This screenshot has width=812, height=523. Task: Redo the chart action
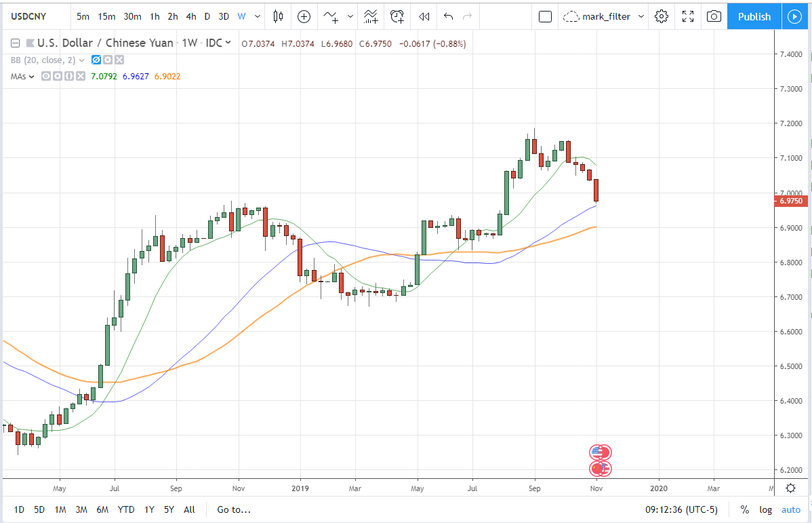pyautogui.click(x=467, y=16)
